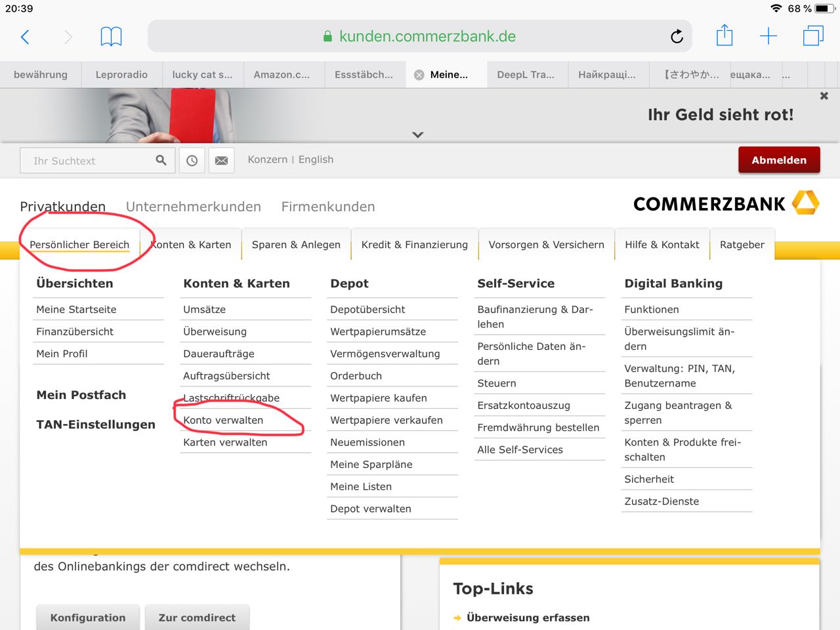Switch to Leproradio browser tab
This screenshot has height=630, width=840.
pos(121,75)
